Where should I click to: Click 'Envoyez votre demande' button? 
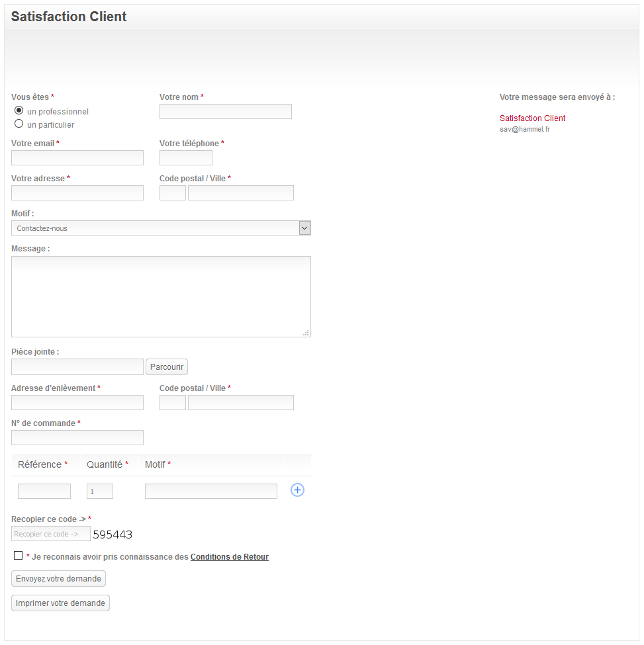click(x=58, y=579)
